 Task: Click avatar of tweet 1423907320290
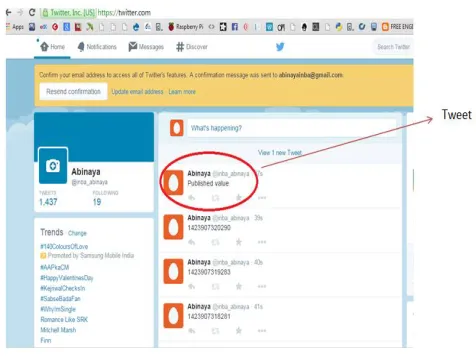[173, 227]
